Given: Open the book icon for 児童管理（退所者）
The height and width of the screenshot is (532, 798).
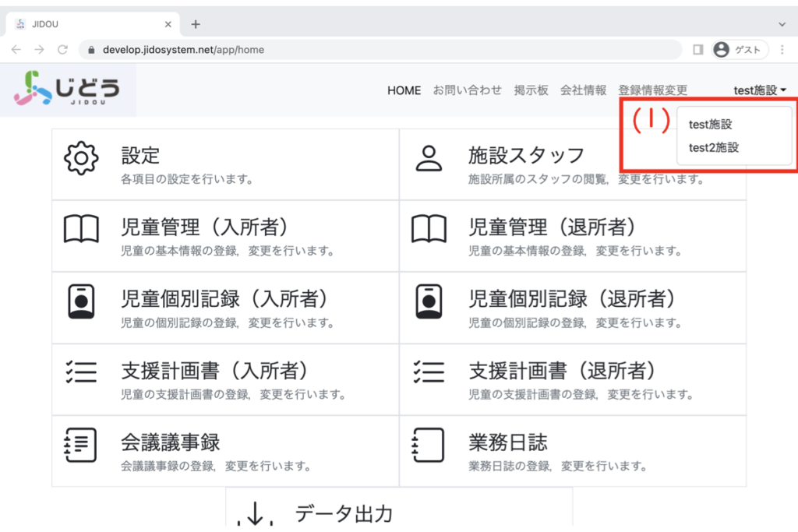Looking at the screenshot, I should pyautogui.click(x=428, y=230).
